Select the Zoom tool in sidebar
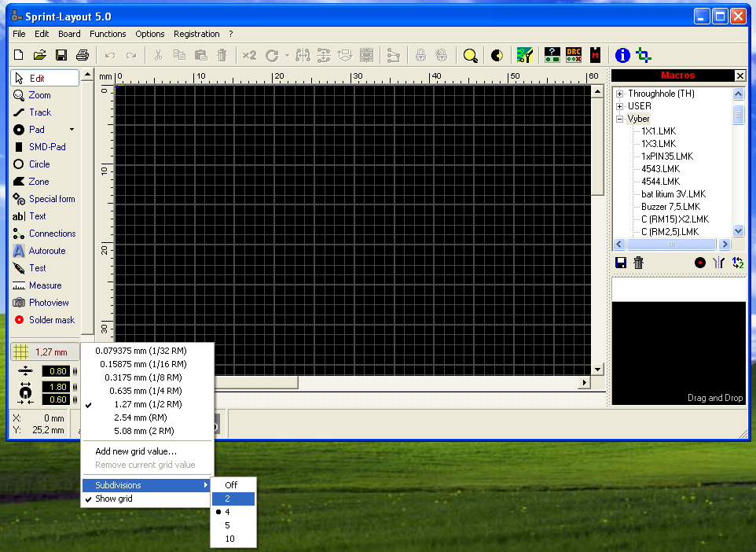The width and height of the screenshot is (756, 552). 45,95
